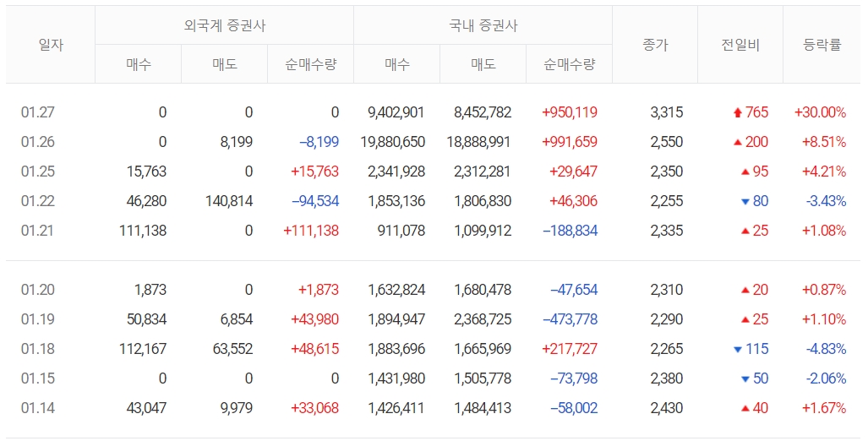Click foreign net volume -8,199
Image resolution: width=868 pixels, height=441 pixels.
pos(319,142)
